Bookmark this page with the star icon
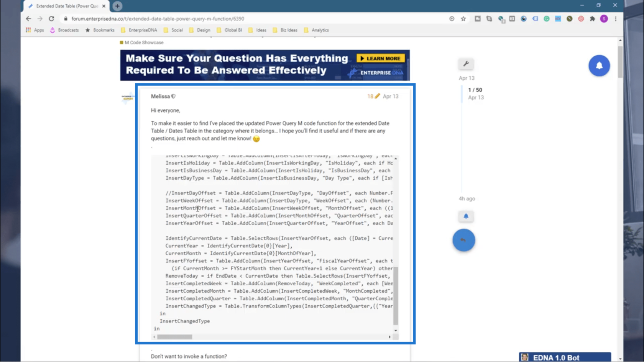The image size is (644, 362). point(463,18)
